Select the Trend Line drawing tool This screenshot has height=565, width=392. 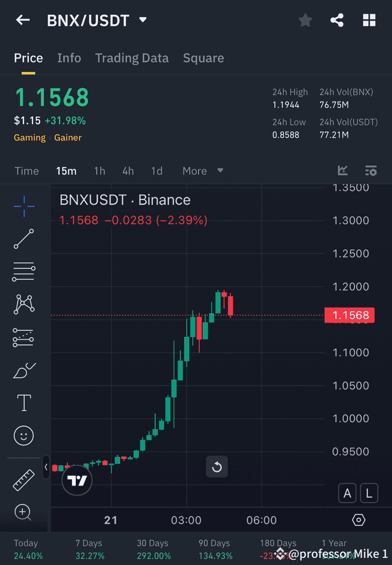click(24, 239)
